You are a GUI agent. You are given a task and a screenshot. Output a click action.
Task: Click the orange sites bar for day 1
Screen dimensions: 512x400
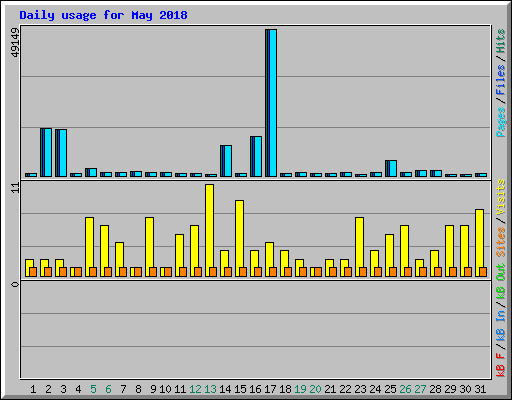33,272
